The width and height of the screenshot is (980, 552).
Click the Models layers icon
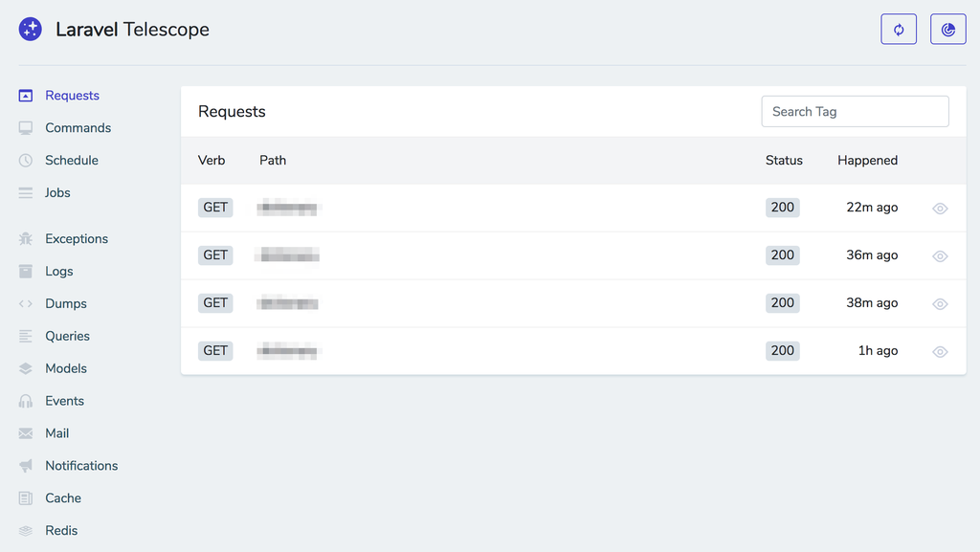(x=26, y=368)
